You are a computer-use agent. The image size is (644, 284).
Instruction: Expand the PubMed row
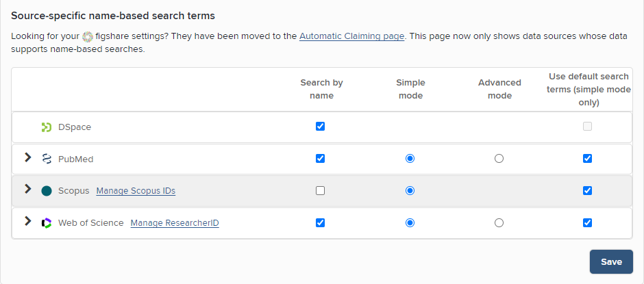tap(28, 158)
